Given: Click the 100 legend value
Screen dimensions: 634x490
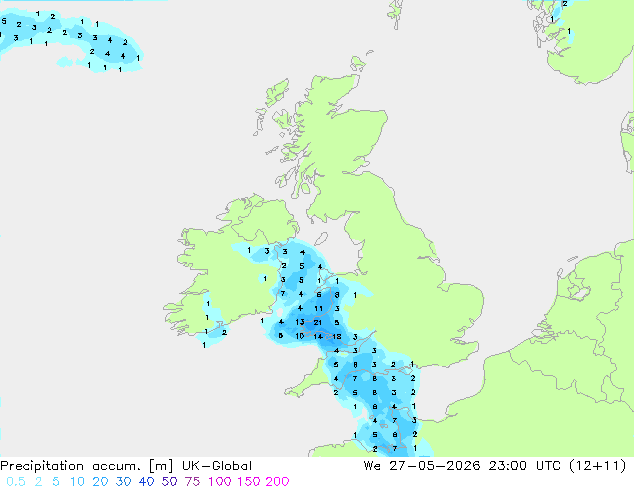Looking at the screenshot, I should click(x=220, y=482).
